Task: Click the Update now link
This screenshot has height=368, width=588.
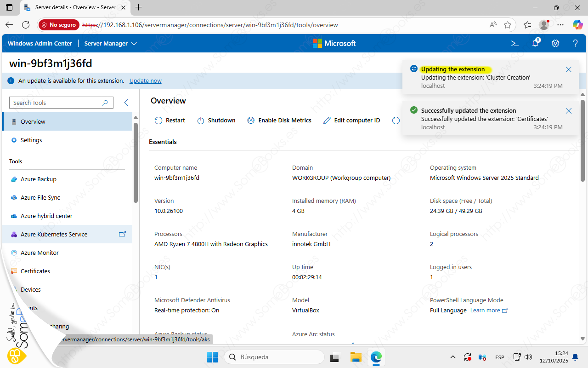Action: click(x=145, y=80)
